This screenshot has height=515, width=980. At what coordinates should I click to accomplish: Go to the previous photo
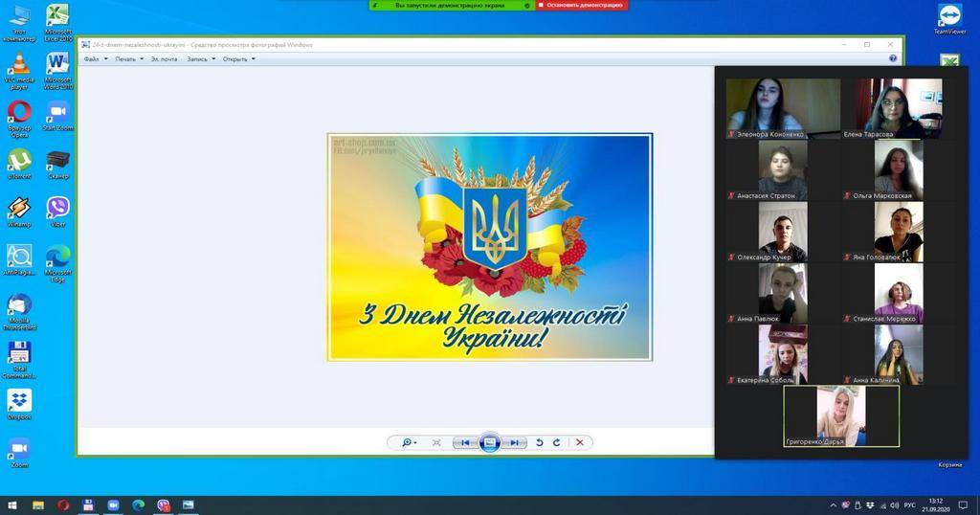click(464, 442)
